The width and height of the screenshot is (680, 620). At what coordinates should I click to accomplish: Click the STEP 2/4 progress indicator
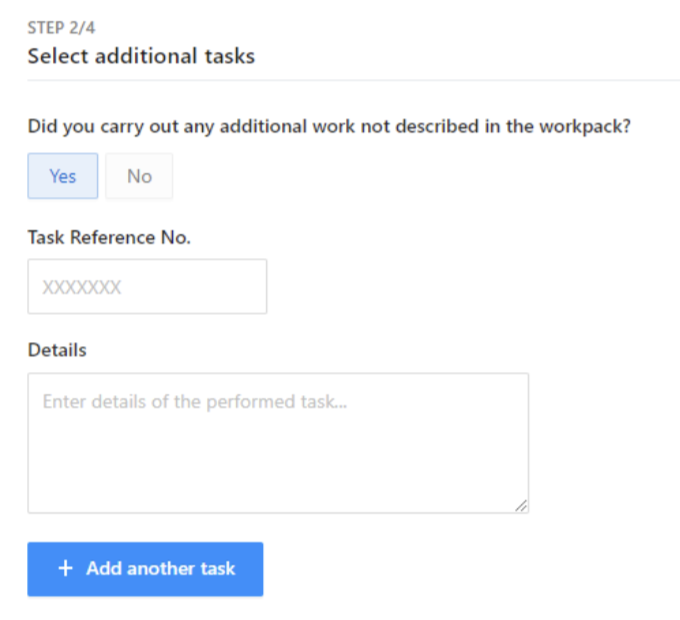point(61,28)
